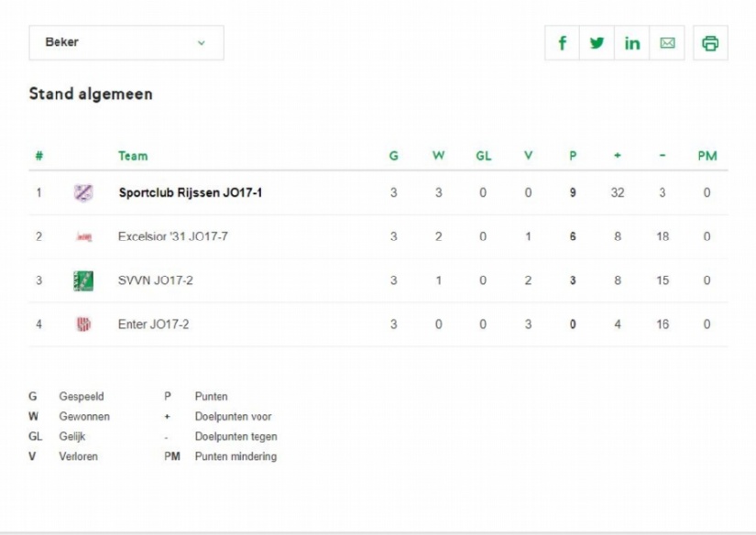
Task: Share standings on Twitter
Action: pos(597,43)
